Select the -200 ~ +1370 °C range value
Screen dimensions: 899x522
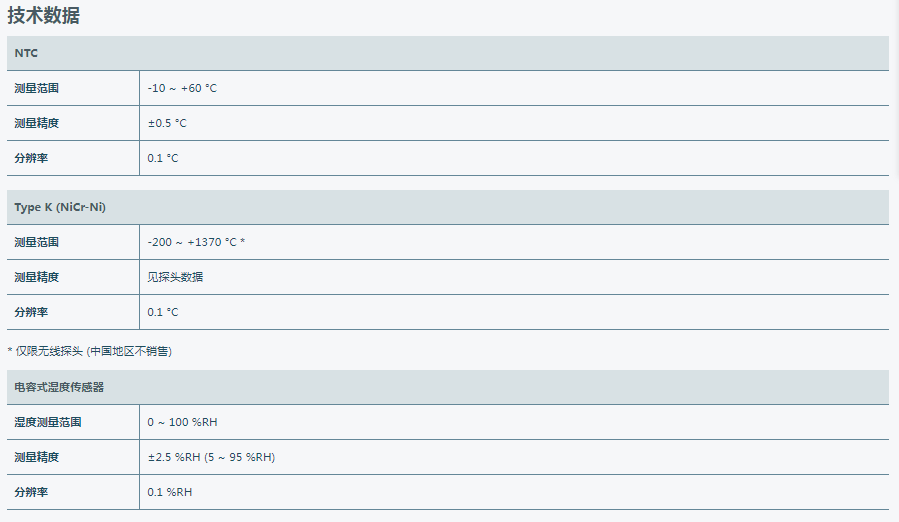pyautogui.click(x=196, y=242)
